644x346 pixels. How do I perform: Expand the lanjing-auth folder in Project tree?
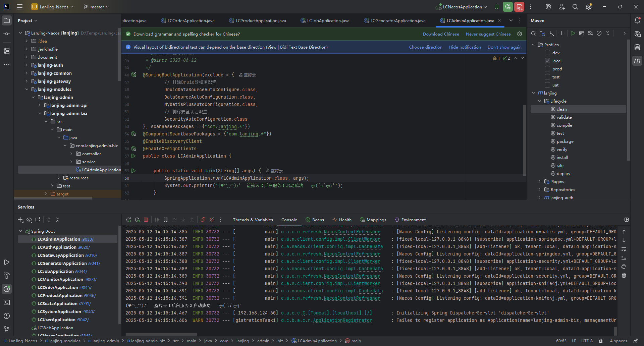(27, 65)
